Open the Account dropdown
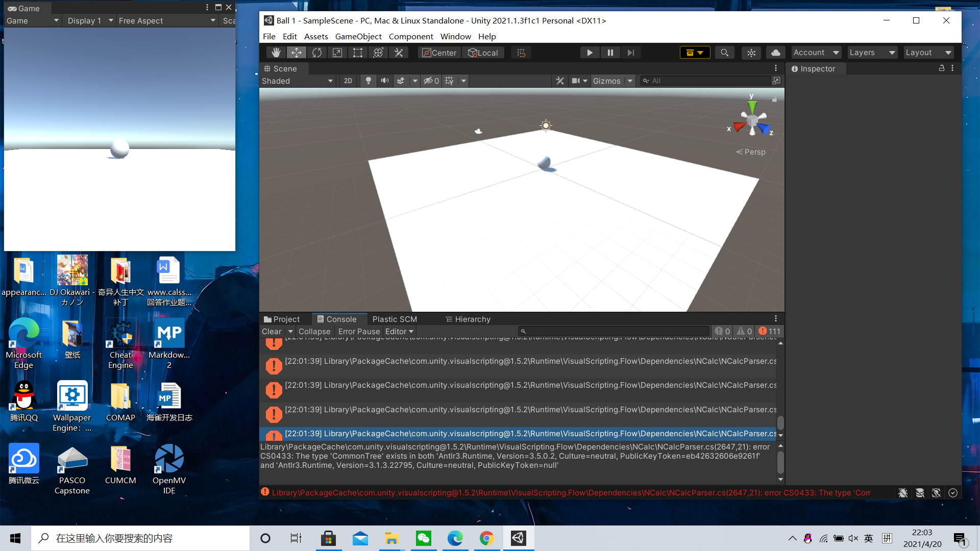This screenshot has height=551, width=980. pos(816,53)
